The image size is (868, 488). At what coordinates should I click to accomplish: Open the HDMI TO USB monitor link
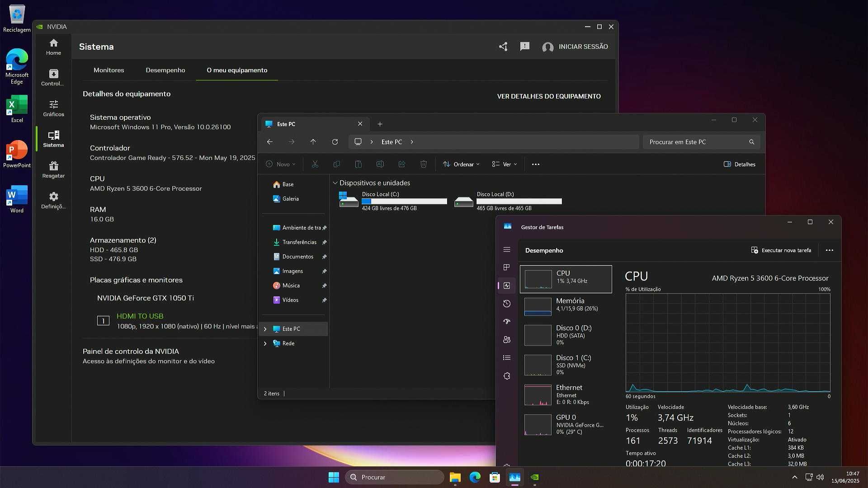pyautogui.click(x=140, y=316)
